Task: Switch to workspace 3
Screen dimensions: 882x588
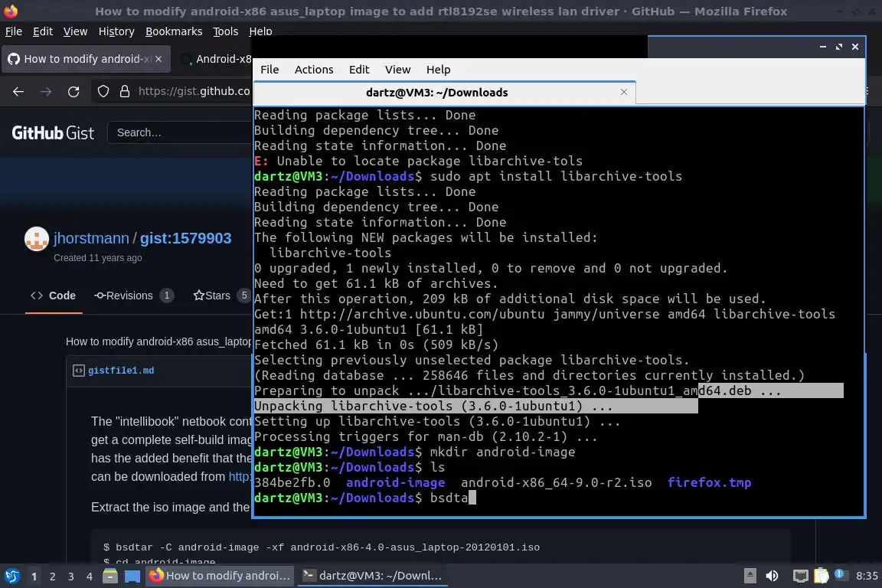Action: (x=71, y=577)
